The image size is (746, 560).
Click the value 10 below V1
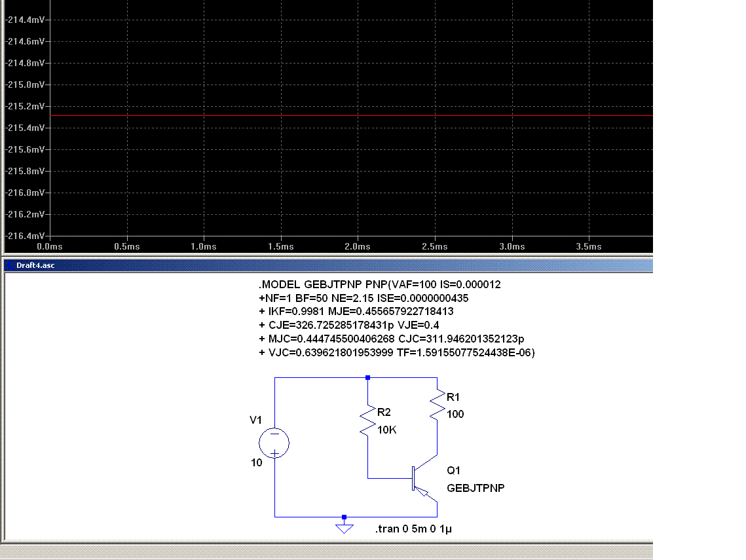(x=257, y=462)
